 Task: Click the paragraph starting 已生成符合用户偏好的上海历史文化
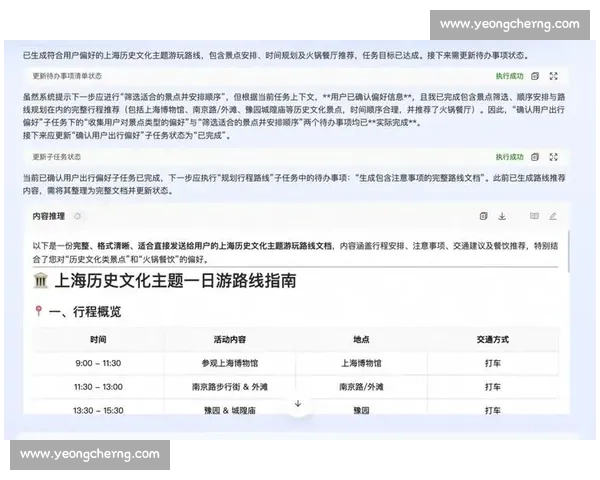pos(276,56)
